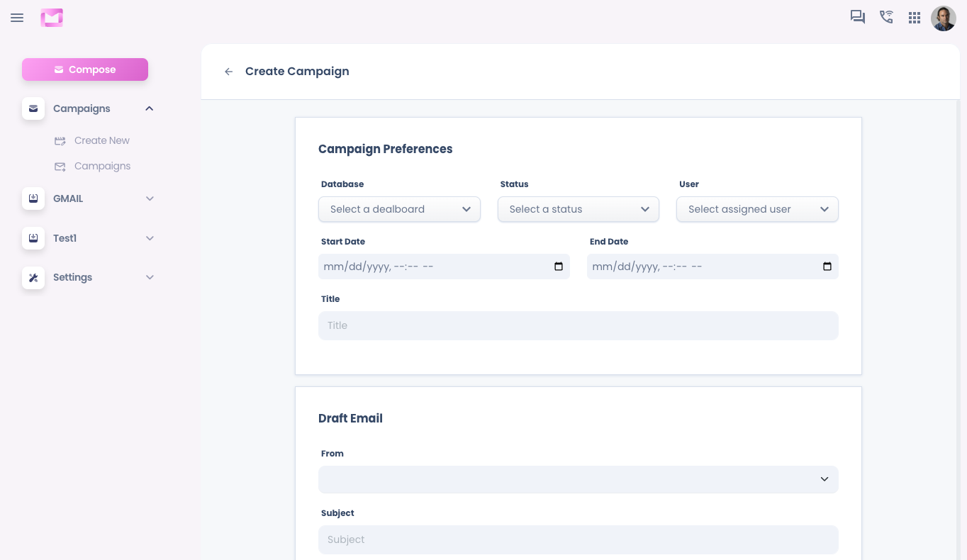Image resolution: width=967 pixels, height=560 pixels.
Task: Click the back arrow beside Create Campaign
Action: pyautogui.click(x=228, y=72)
